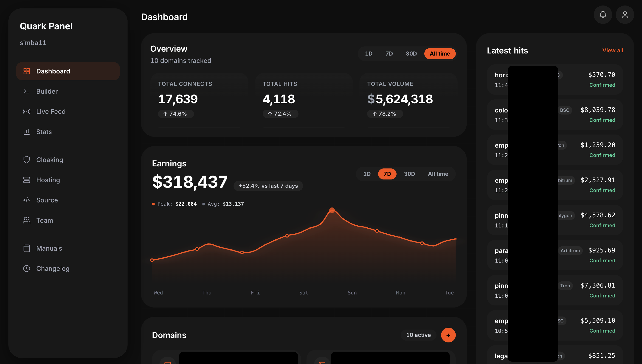Click the Arbitrum tag in the $925.69 hit
The width and height of the screenshot is (642, 364).
coord(570,250)
